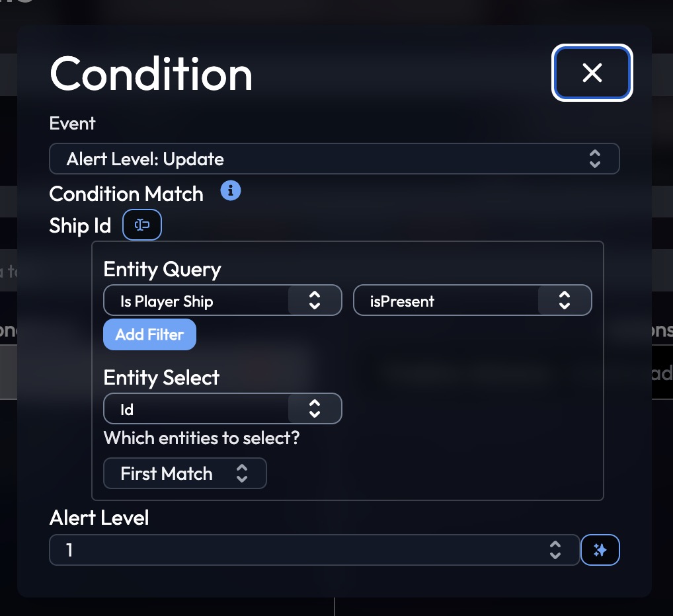The height and width of the screenshot is (616, 673).
Task: Click the Is Player Ship chevron arrows
Action: 315,300
